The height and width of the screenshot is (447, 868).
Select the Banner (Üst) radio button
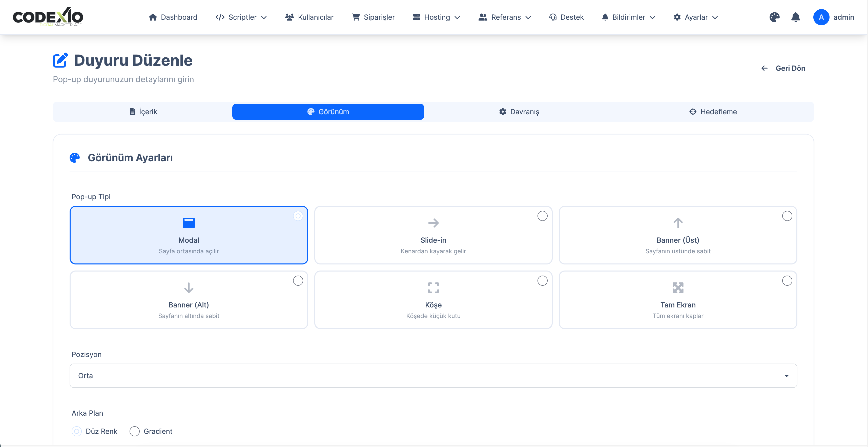(x=787, y=216)
